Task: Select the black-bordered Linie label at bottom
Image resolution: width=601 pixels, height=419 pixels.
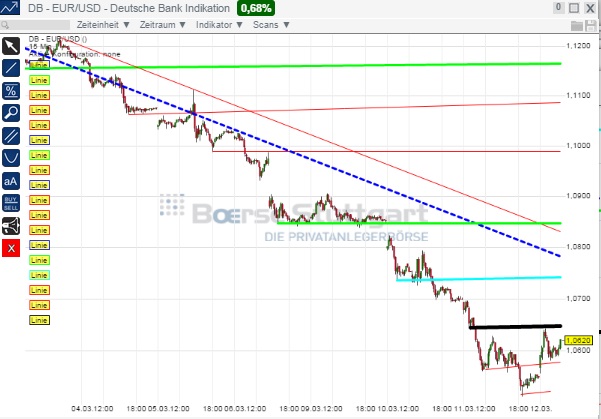Action: click(x=39, y=320)
